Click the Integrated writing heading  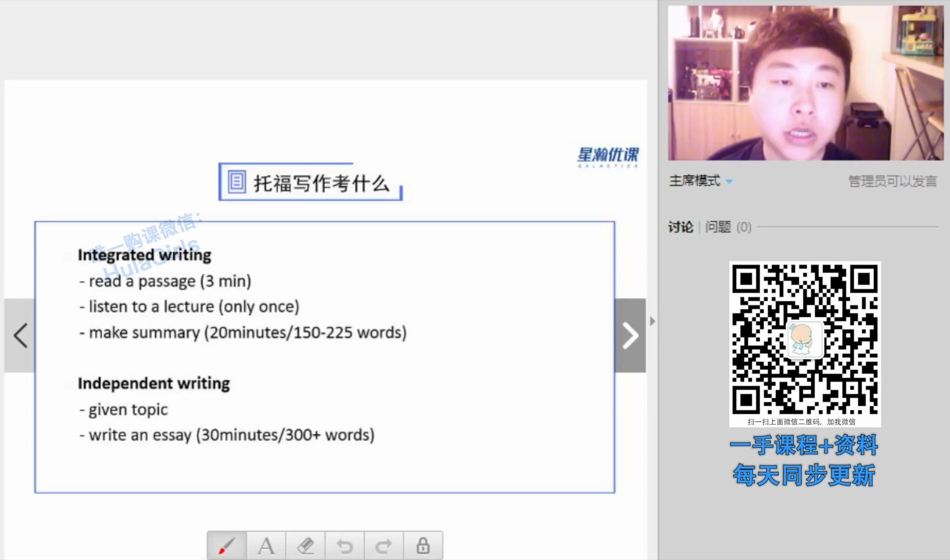click(145, 255)
